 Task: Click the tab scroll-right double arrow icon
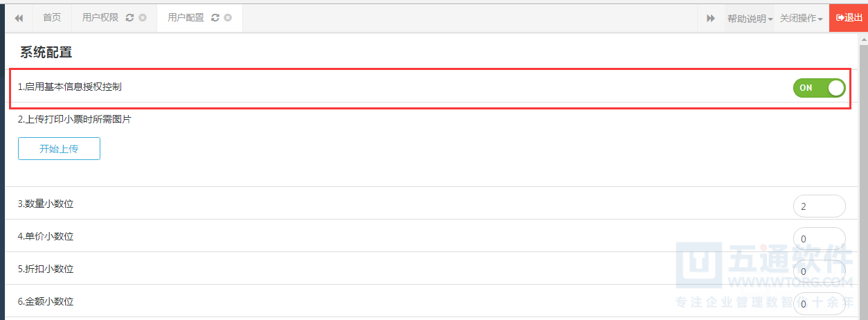click(x=711, y=18)
